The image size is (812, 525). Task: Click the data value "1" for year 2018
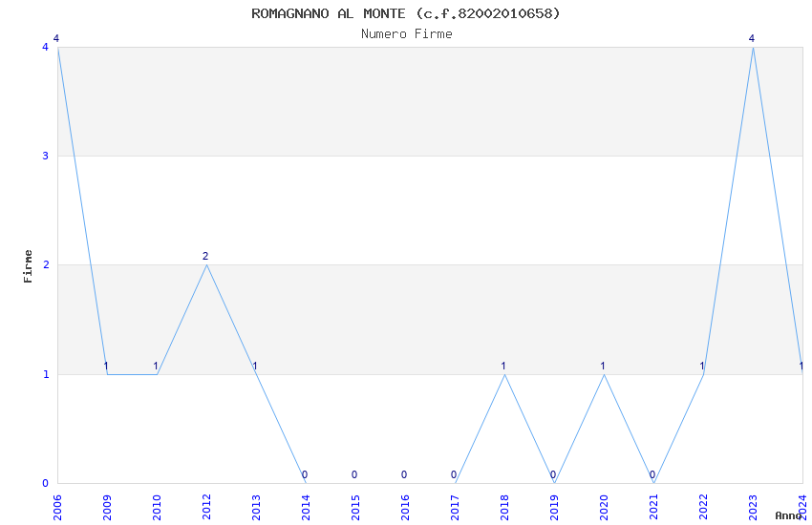click(x=503, y=366)
